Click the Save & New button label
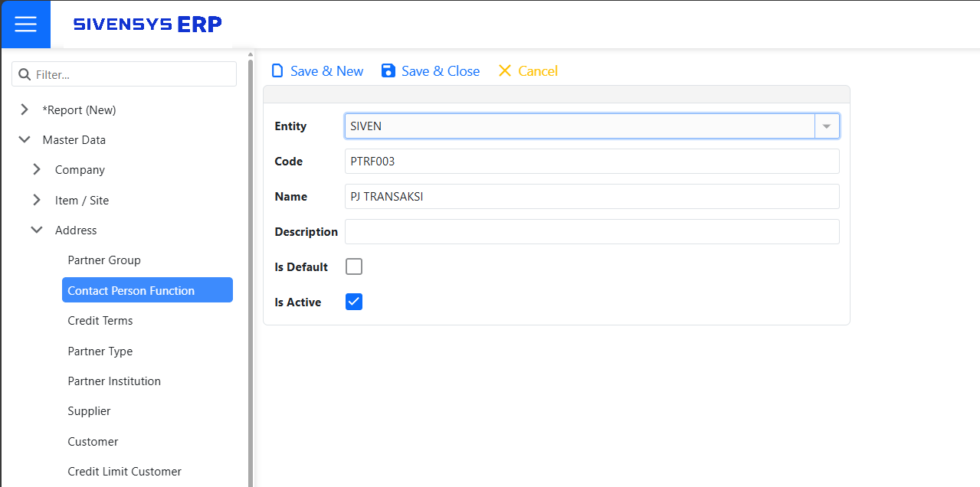 pos(327,71)
